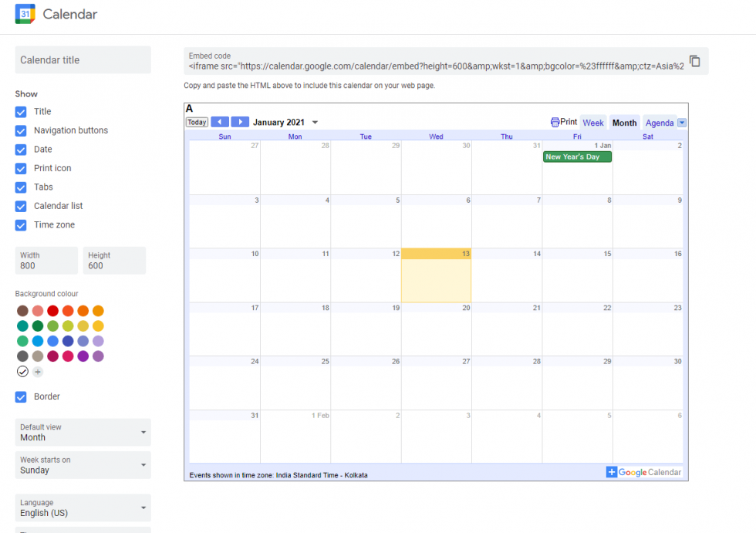Toggle the Print icon checkbox

[21, 168]
